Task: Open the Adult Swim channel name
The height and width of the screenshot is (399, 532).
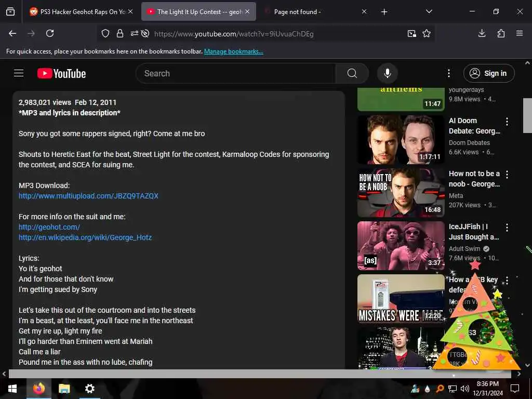Action: click(x=464, y=249)
